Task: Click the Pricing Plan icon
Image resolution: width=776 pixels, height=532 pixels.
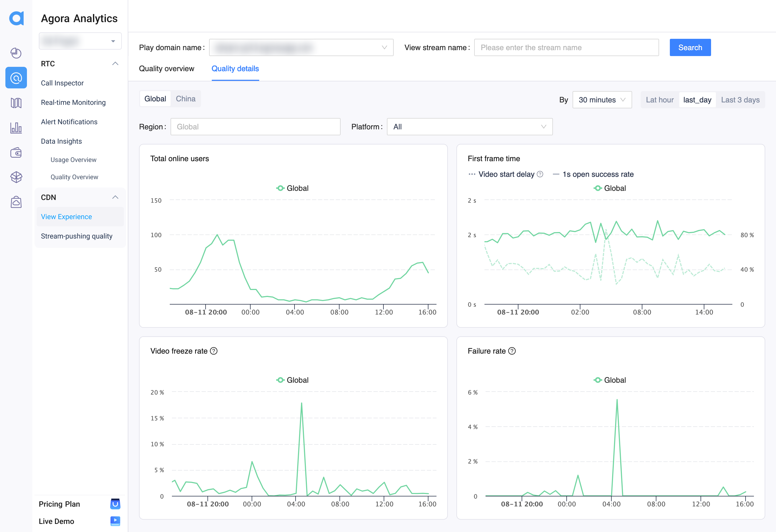Action: point(115,504)
